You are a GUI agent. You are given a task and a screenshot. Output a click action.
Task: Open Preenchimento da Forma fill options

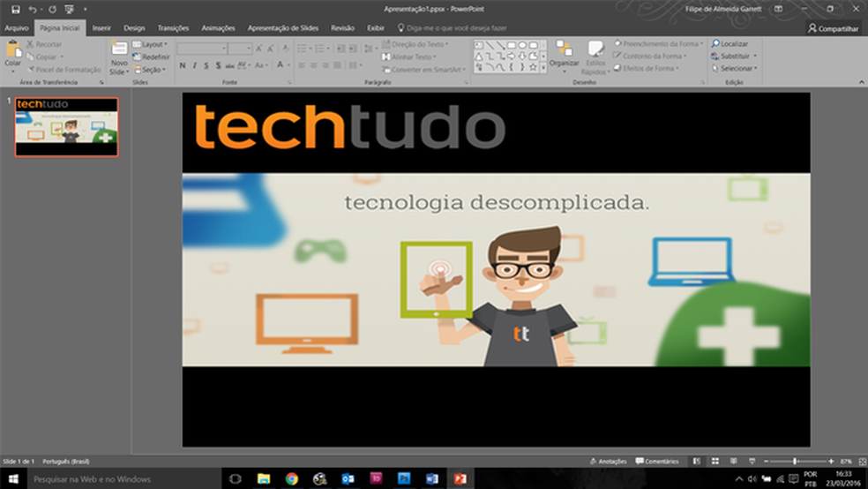pos(658,44)
